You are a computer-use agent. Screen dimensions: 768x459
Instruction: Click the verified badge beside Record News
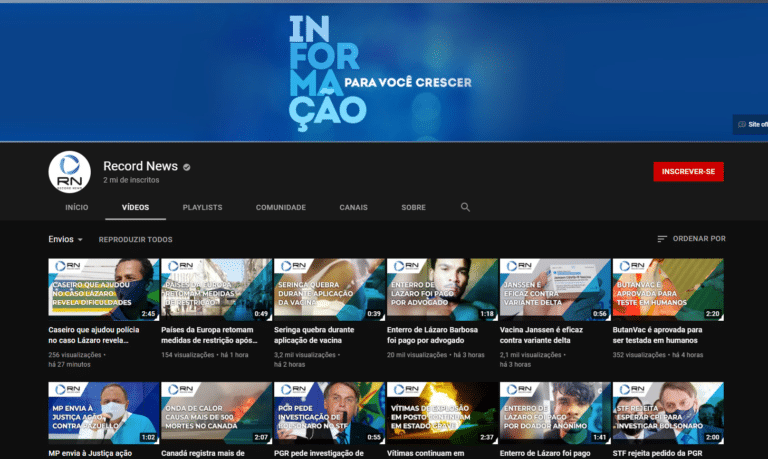tap(186, 166)
